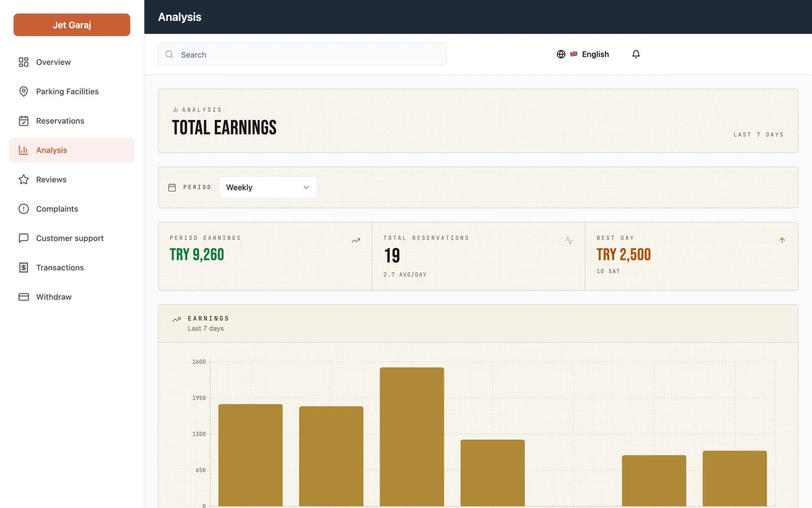Select the Analysis sidebar item
This screenshot has width=812, height=508.
click(72, 150)
